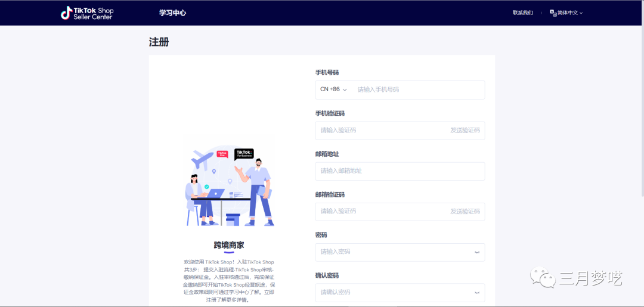The height and width of the screenshot is (307, 644).
Task: Click the language globe icon
Action: 553,13
